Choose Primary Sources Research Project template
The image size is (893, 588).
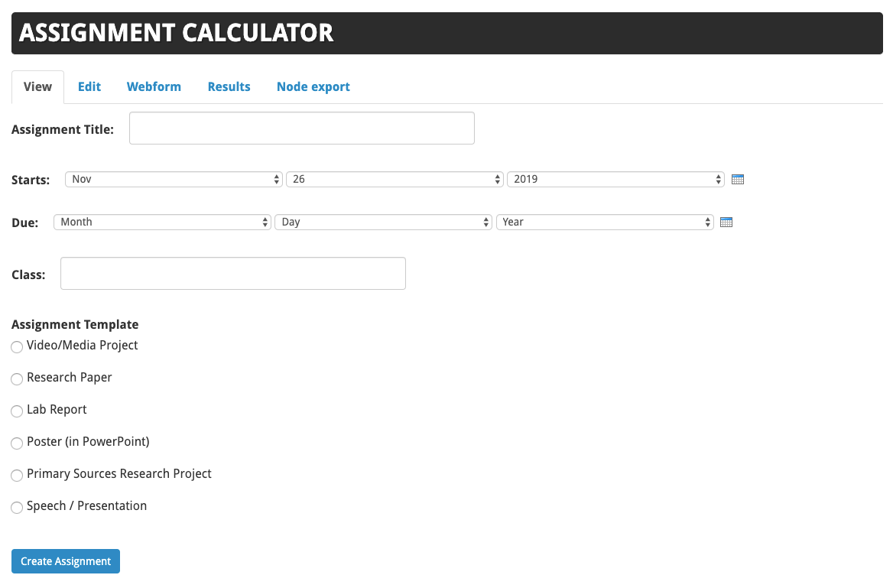pyautogui.click(x=16, y=475)
